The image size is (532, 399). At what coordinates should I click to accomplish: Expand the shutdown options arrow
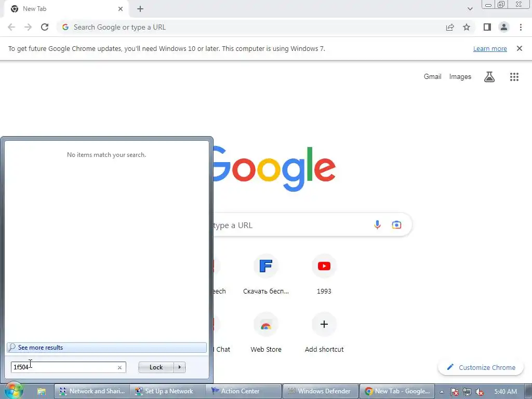coord(179,367)
